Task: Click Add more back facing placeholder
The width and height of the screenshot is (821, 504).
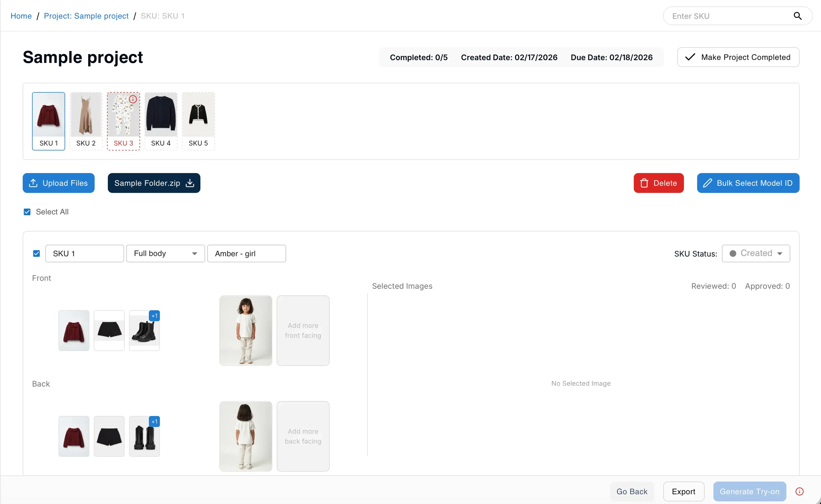Action: point(303,436)
